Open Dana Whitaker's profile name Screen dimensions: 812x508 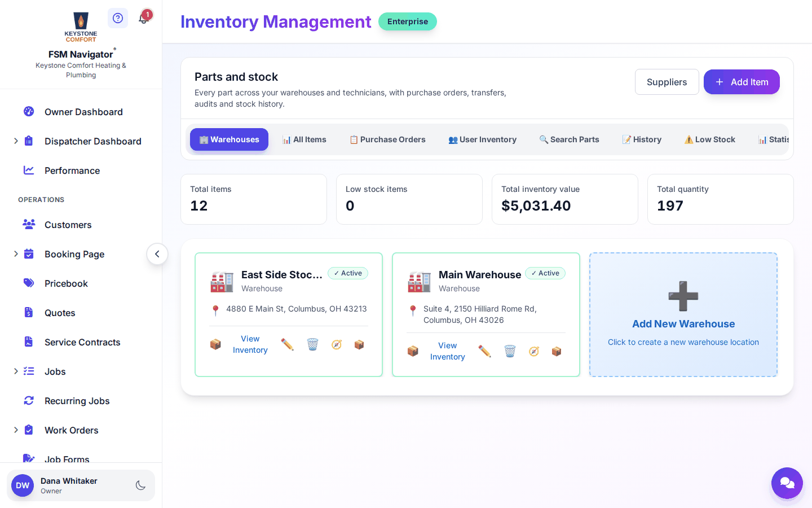tap(69, 481)
